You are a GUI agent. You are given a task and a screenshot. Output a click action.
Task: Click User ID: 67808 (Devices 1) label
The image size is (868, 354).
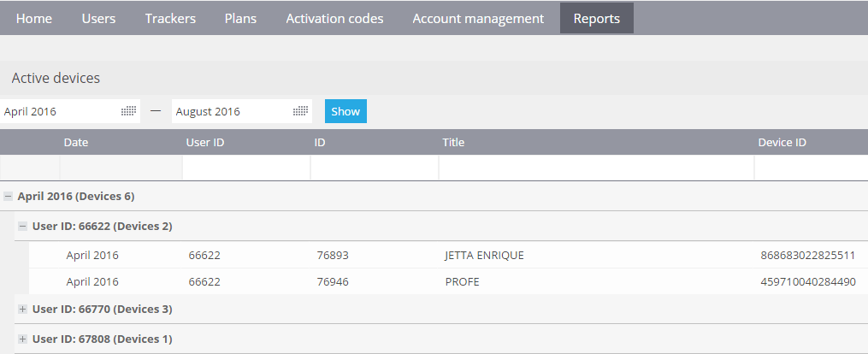[103, 339]
